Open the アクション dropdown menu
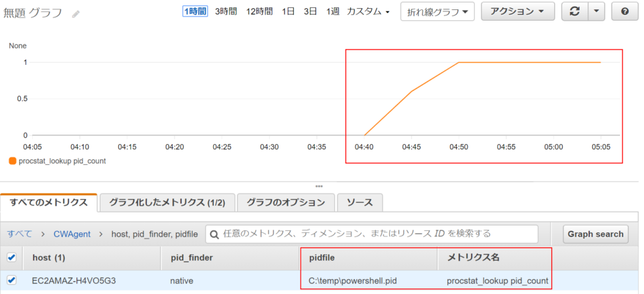This screenshot has width=644, height=294. point(517,11)
